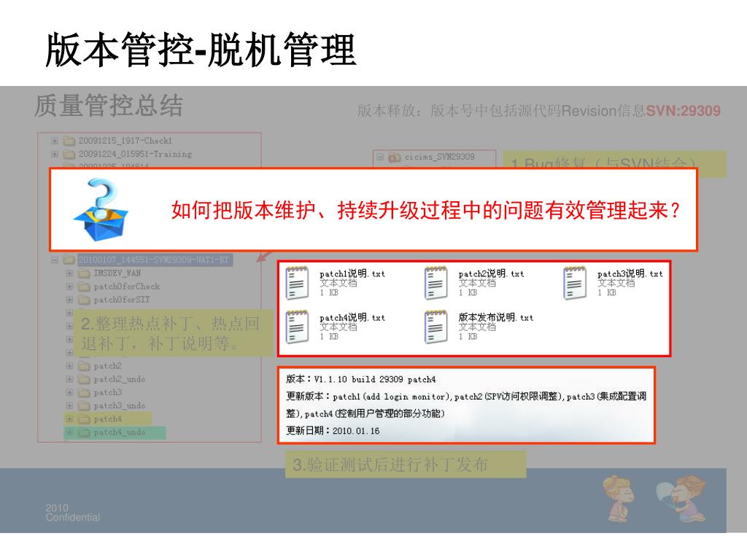The image size is (747, 560).
Task: Click the slide title 版本管控-脱机管理
Action: [201, 50]
